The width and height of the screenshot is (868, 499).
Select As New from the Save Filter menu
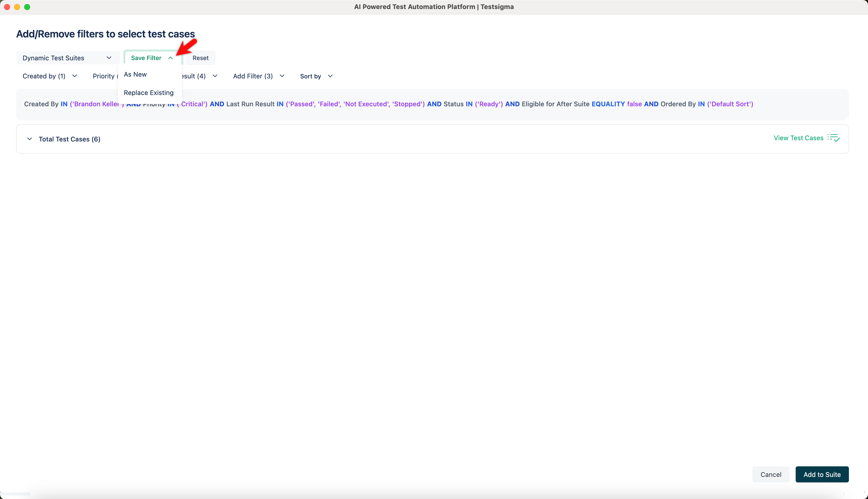pyautogui.click(x=135, y=74)
